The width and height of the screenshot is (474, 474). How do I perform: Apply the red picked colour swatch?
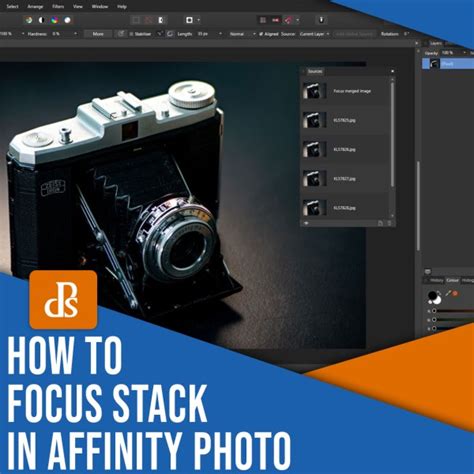click(455, 293)
